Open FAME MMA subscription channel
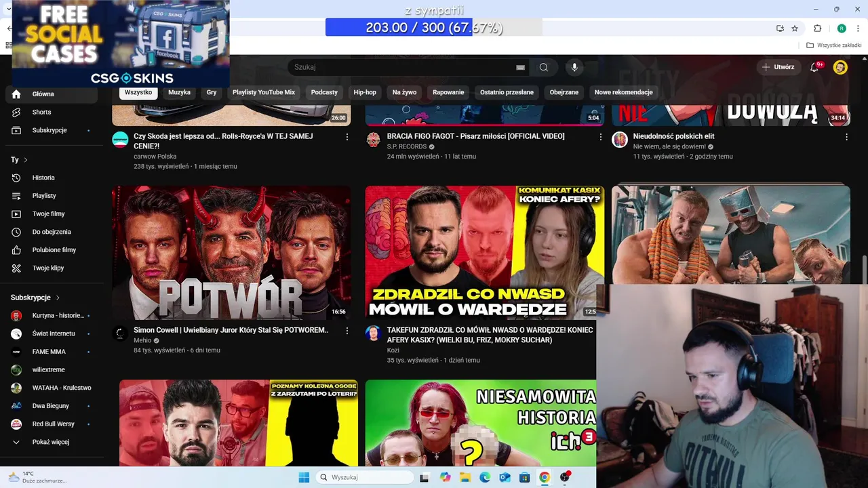The height and width of the screenshot is (488, 868). (52, 352)
